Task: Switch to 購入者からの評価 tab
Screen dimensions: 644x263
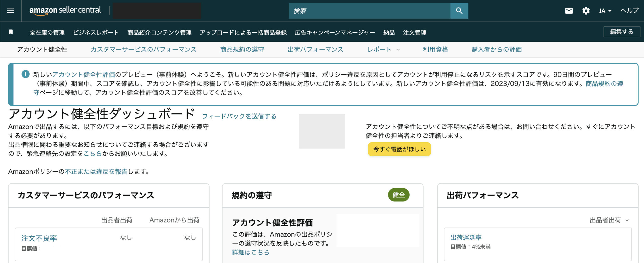Action: pyautogui.click(x=497, y=50)
